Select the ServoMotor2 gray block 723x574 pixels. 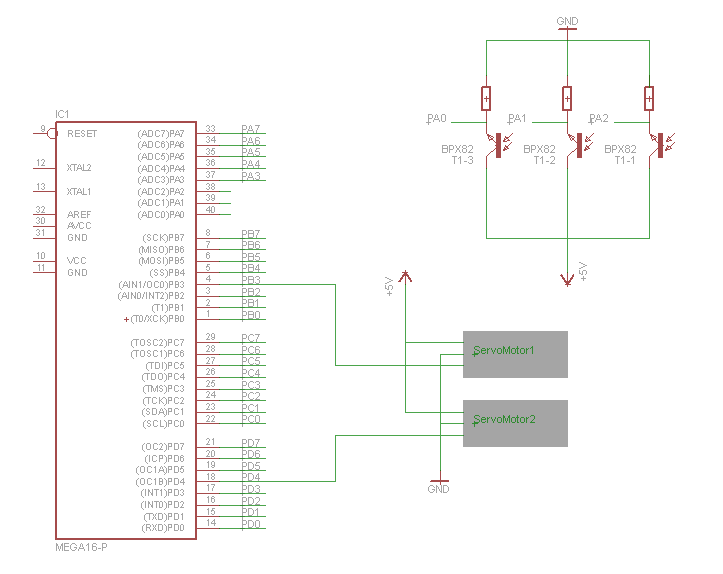pyautogui.click(x=515, y=423)
